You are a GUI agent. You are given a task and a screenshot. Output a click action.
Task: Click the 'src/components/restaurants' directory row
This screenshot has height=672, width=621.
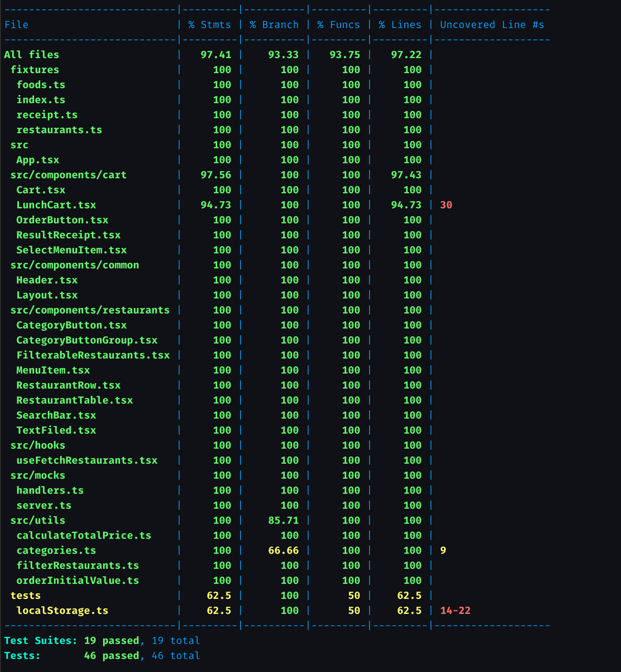coord(90,310)
